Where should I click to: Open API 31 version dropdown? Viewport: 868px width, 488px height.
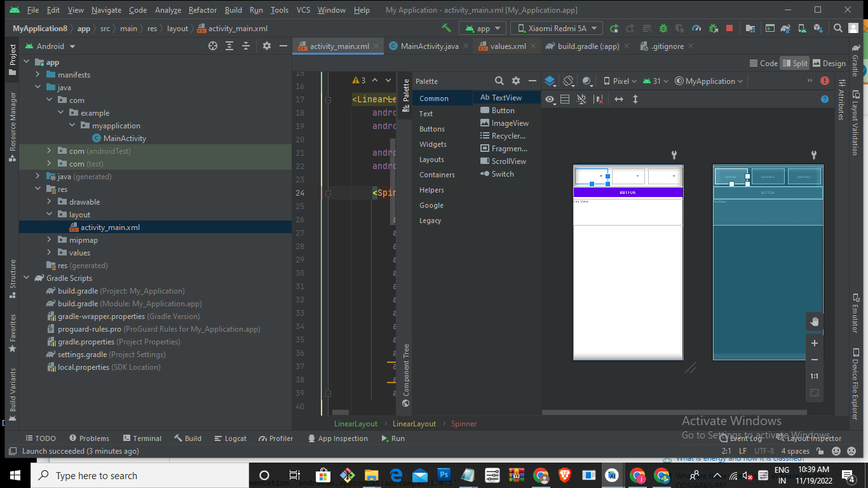tap(656, 81)
